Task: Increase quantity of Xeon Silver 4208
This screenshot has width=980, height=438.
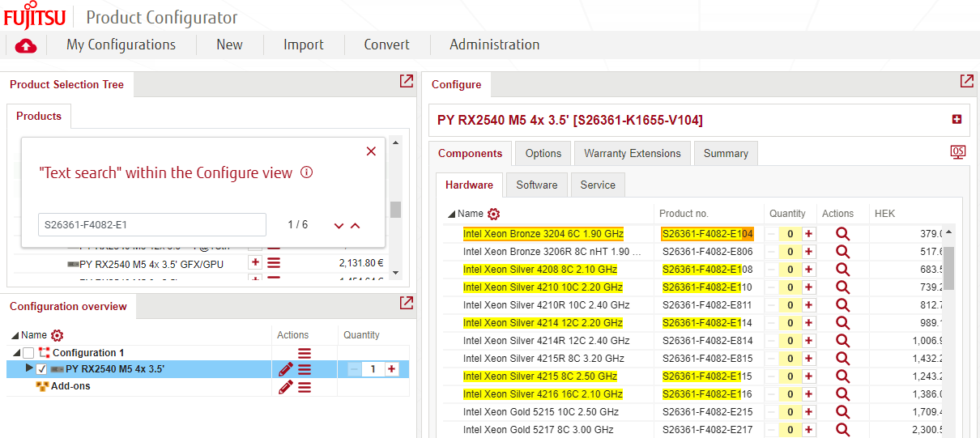Action: (808, 269)
